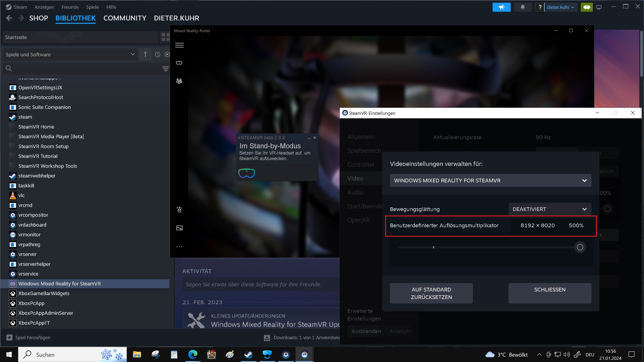
Task: Click the headset icon in Mixed Reality Portal sidebar
Action: (179, 63)
